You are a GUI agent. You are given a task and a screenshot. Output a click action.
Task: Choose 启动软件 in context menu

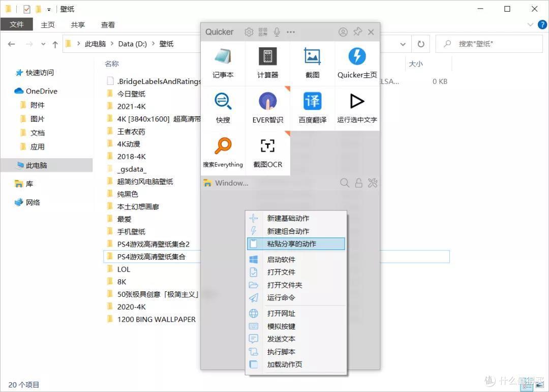click(296, 260)
